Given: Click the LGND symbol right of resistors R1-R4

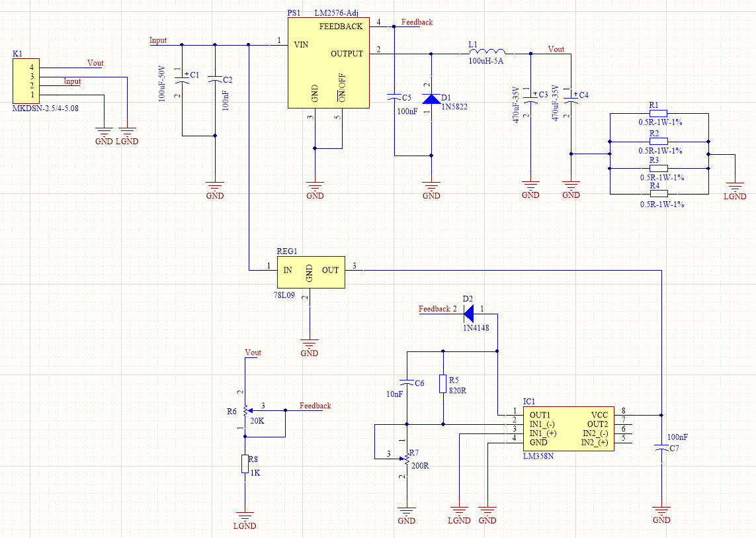Looking at the screenshot, I should pyautogui.click(x=735, y=190).
